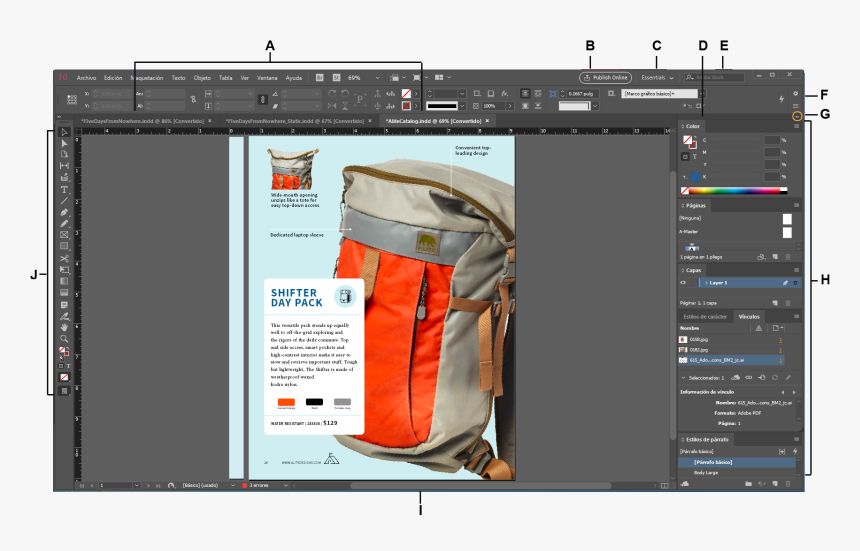Image resolution: width=860 pixels, height=551 pixels.
Task: Select the Type tool
Action: click(64, 190)
